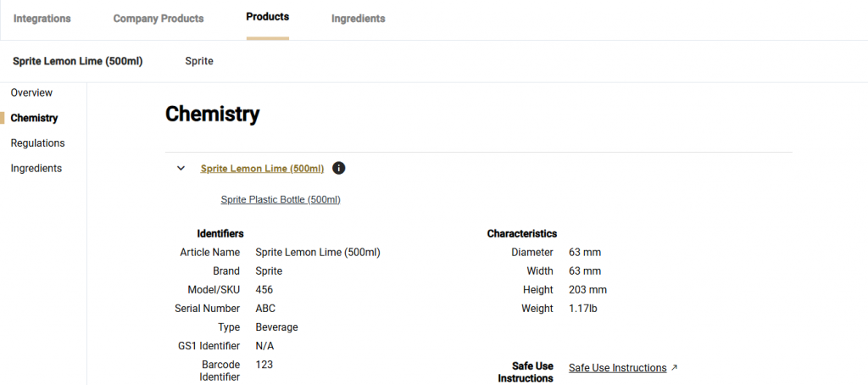Click the Height value 203 mm

pyautogui.click(x=587, y=290)
